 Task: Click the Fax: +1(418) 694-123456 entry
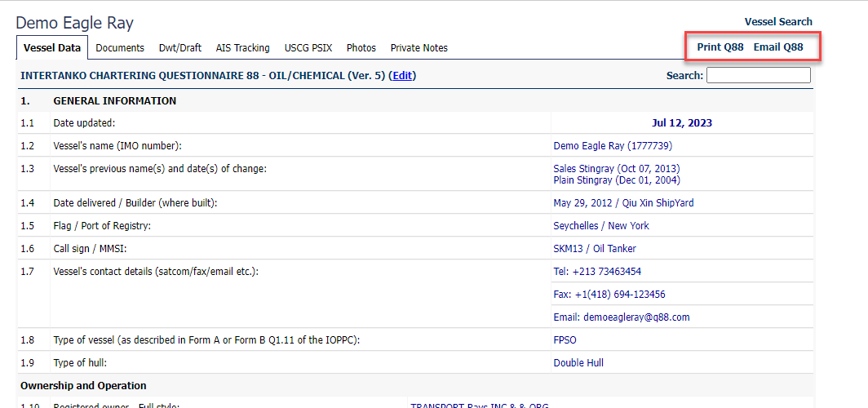point(609,294)
